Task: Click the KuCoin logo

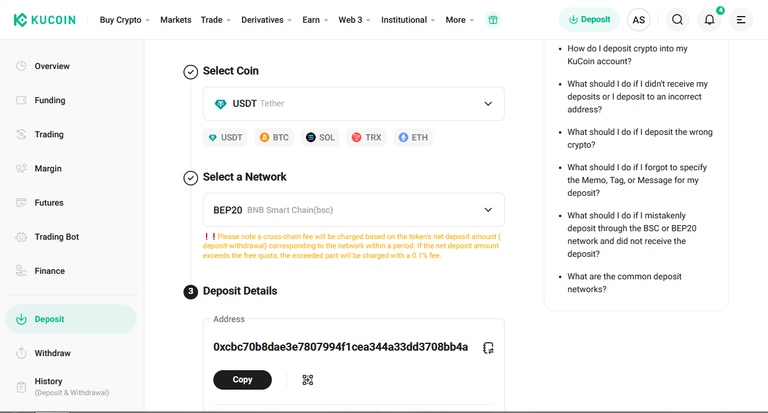Action: coord(45,20)
